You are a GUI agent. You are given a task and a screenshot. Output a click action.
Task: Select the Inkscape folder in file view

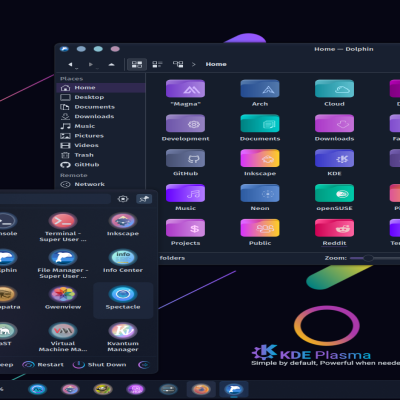[x=260, y=158]
